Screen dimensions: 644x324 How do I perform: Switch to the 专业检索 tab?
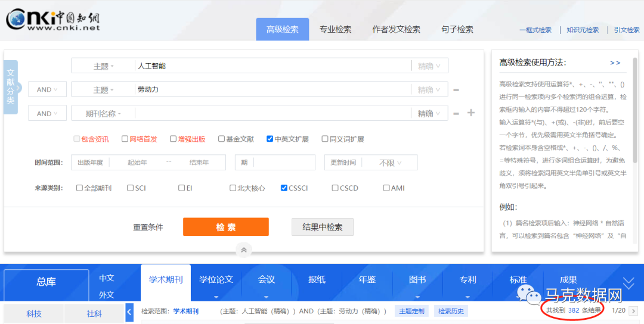click(336, 30)
